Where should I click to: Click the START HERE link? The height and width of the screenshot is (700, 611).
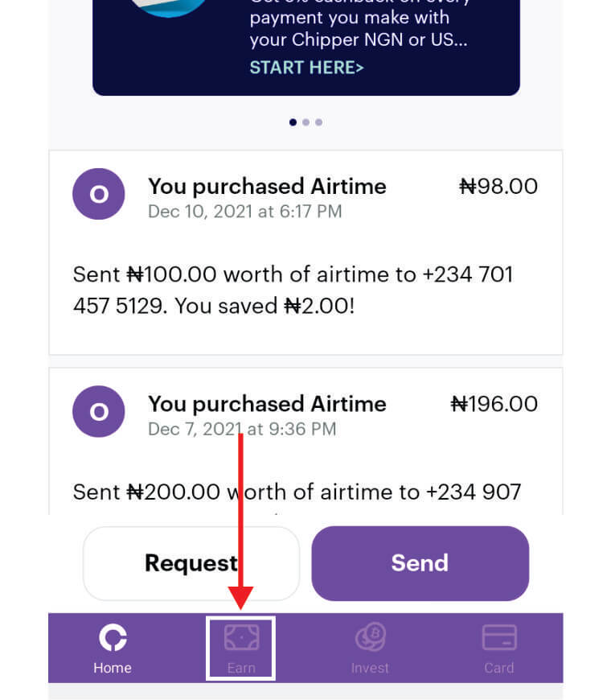click(306, 68)
